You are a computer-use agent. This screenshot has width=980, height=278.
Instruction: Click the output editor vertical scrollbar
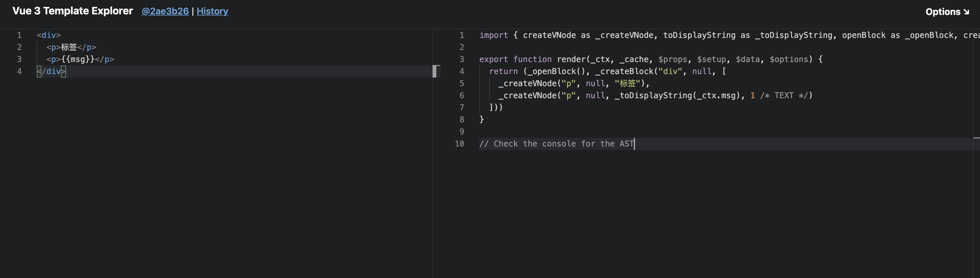click(977, 153)
